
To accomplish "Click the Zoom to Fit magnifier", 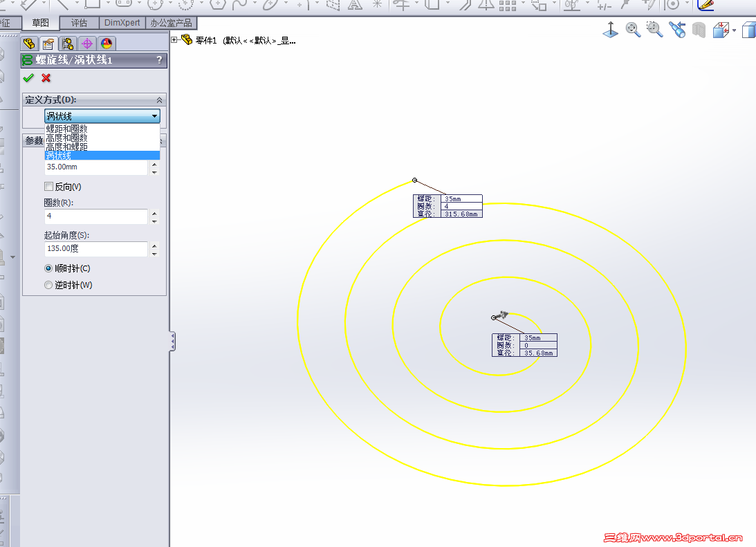I will coord(633,30).
